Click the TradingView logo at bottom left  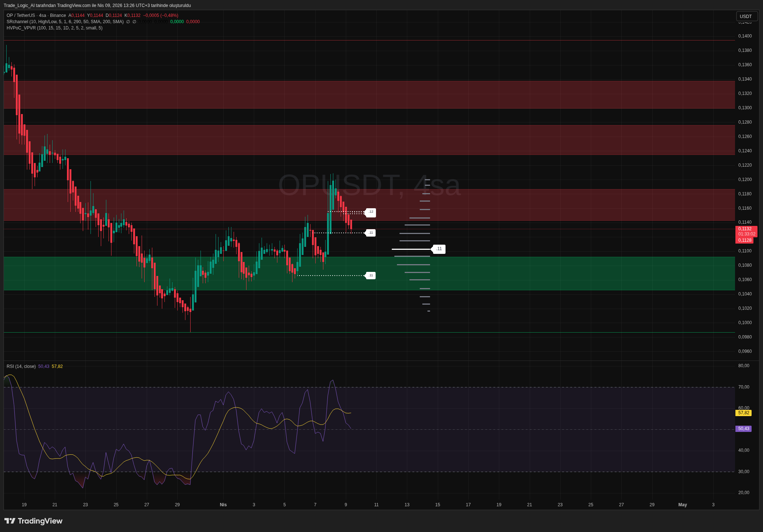click(x=33, y=521)
